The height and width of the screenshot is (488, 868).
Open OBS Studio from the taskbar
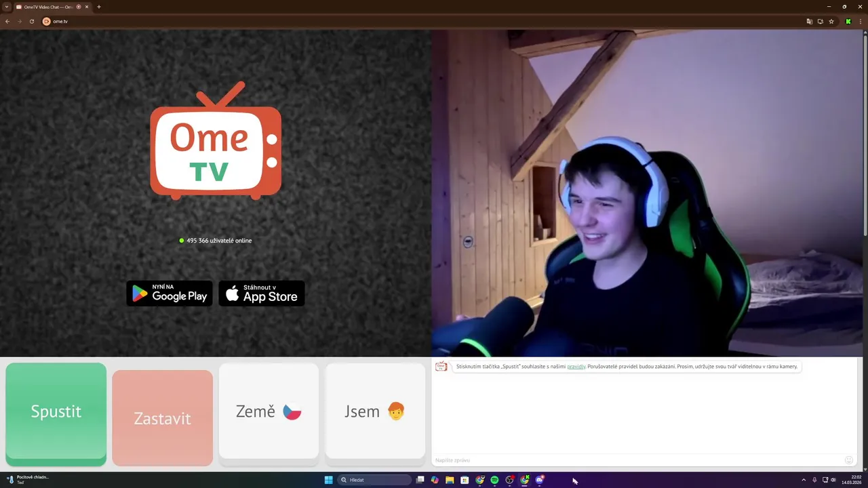coord(509,480)
